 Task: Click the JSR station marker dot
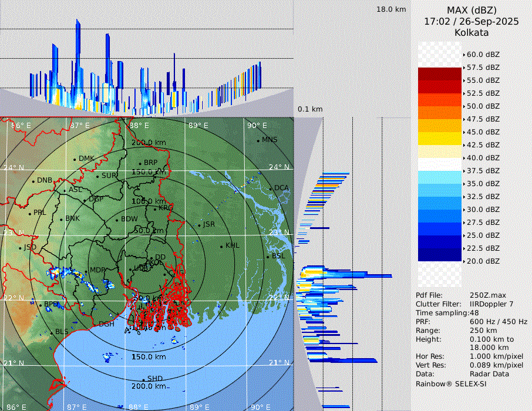[200, 225]
